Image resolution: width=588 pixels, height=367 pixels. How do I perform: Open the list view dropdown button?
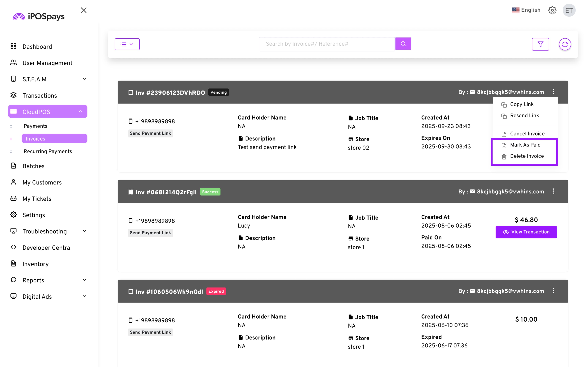click(x=127, y=44)
